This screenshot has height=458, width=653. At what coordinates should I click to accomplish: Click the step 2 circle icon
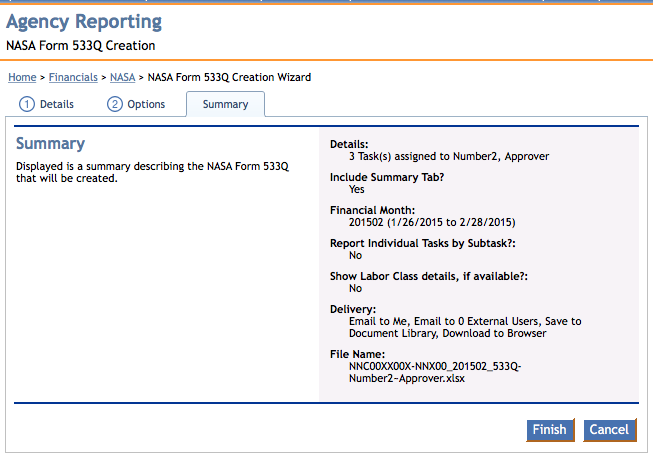115,104
